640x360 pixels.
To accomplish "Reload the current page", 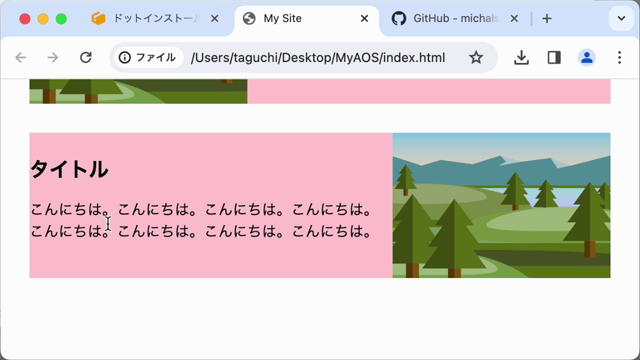I will tap(86, 58).
